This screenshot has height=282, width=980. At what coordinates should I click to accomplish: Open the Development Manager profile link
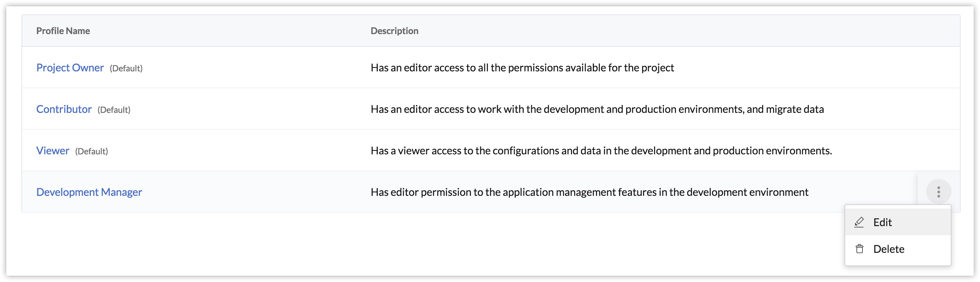click(89, 192)
